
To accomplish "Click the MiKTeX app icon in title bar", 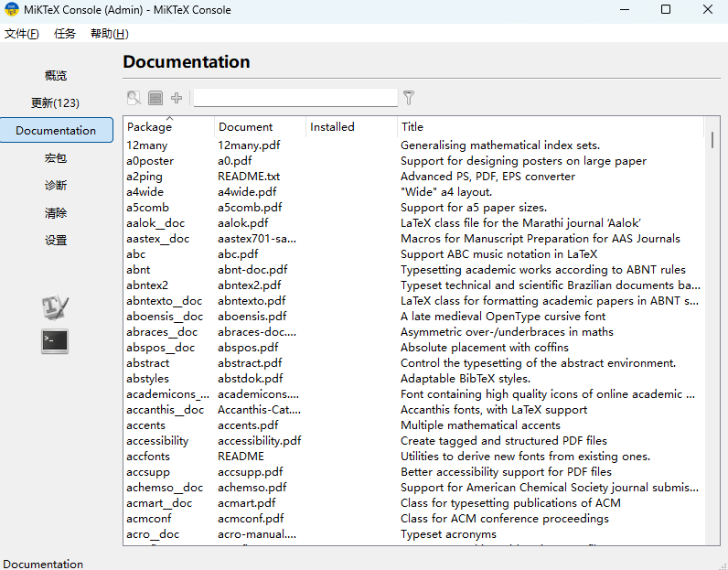I will [12, 10].
